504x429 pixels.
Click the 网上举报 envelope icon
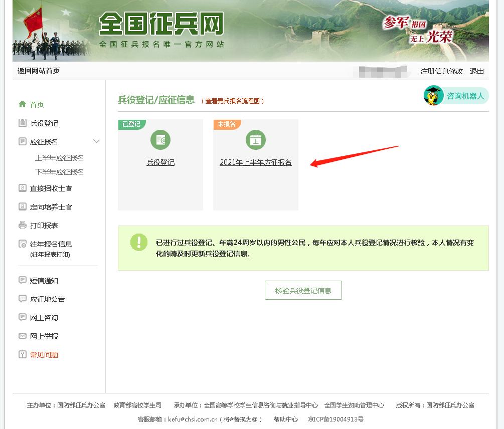coord(23,336)
